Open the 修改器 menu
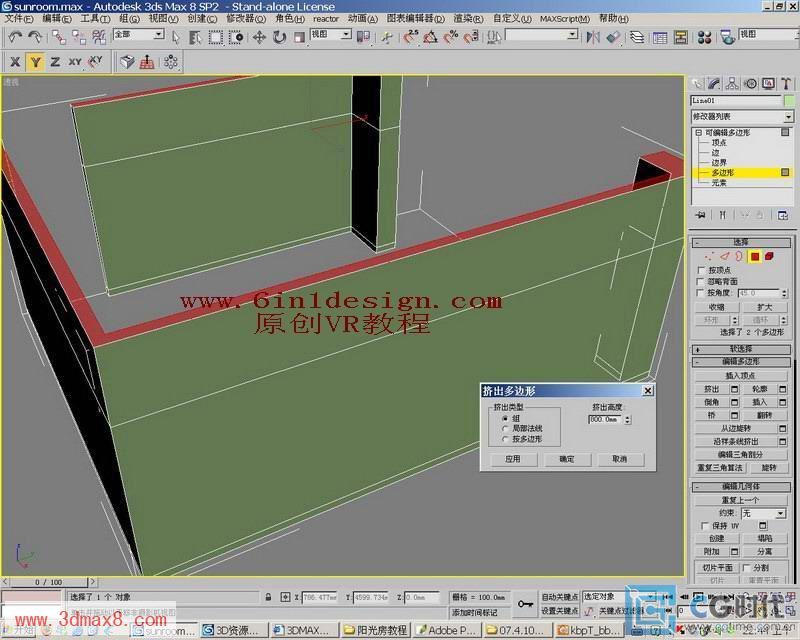Viewport: 800px width, 640px height. (x=246, y=19)
